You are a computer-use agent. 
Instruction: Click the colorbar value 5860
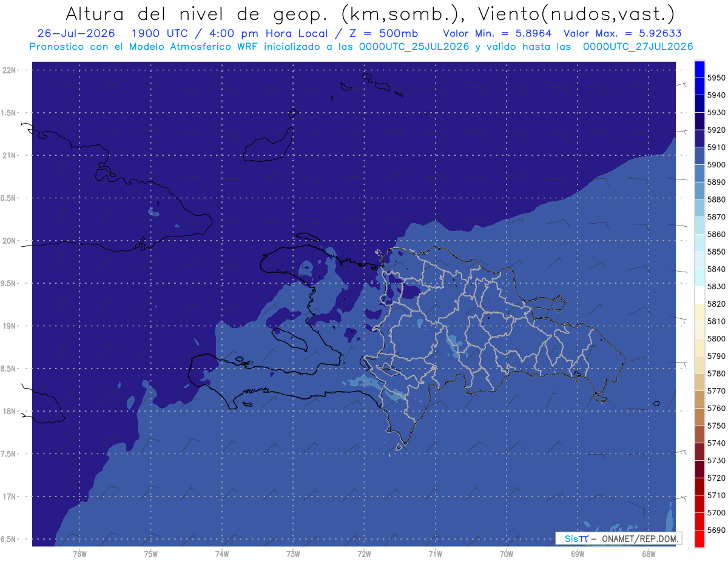(x=716, y=235)
